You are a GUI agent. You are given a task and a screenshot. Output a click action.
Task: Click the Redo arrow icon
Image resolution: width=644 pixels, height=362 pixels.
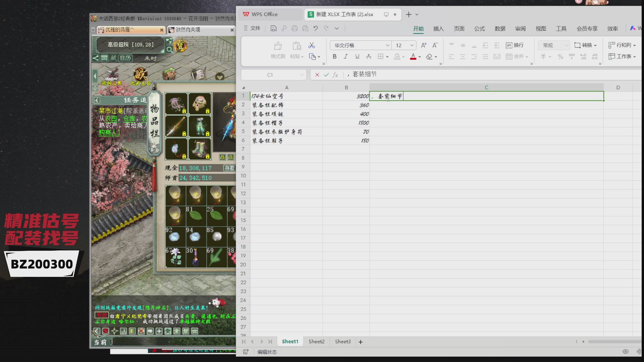click(326, 28)
